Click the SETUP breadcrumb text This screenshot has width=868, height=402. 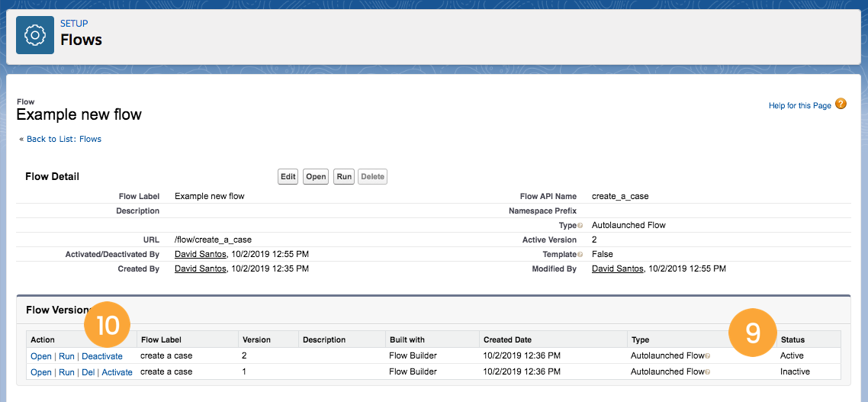(x=74, y=23)
